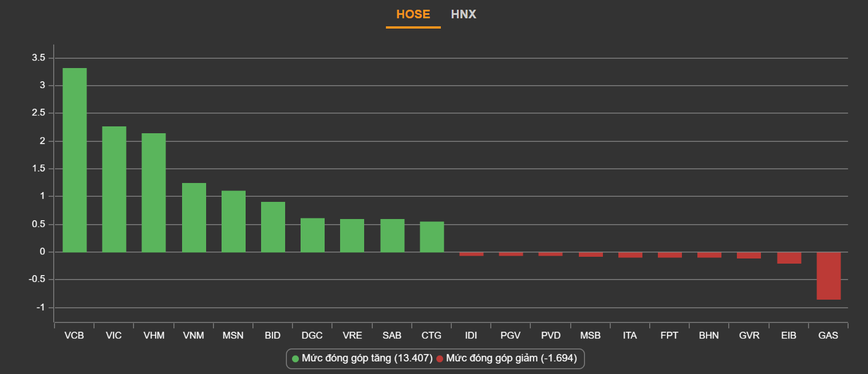Image resolution: width=868 pixels, height=374 pixels.
Task: Select the VIC bar in chart
Action: (x=114, y=189)
